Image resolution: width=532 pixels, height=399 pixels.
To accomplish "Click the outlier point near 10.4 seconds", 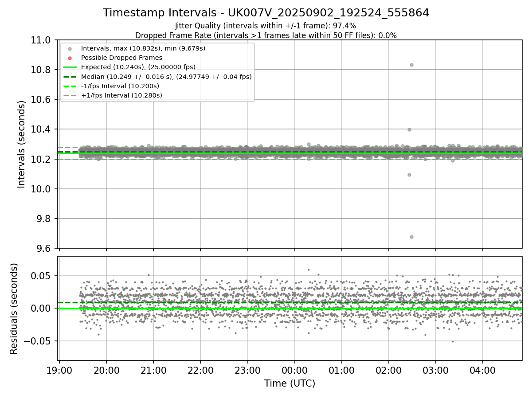I will point(409,129).
